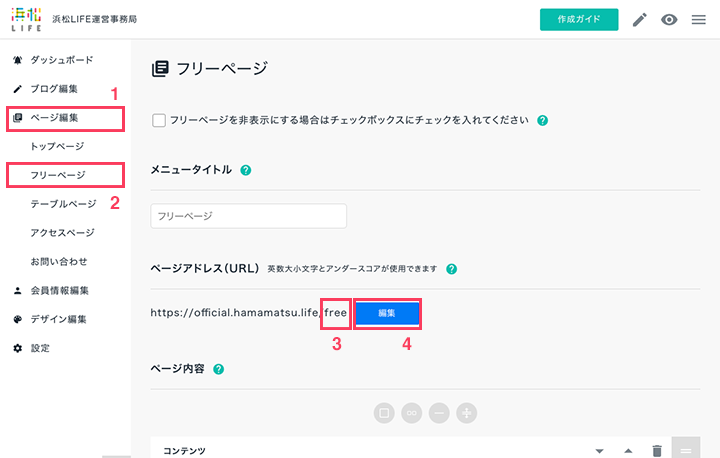This screenshot has width=720, height=458.
Task: Click the pencil edit icon in header
Action: coord(640,20)
